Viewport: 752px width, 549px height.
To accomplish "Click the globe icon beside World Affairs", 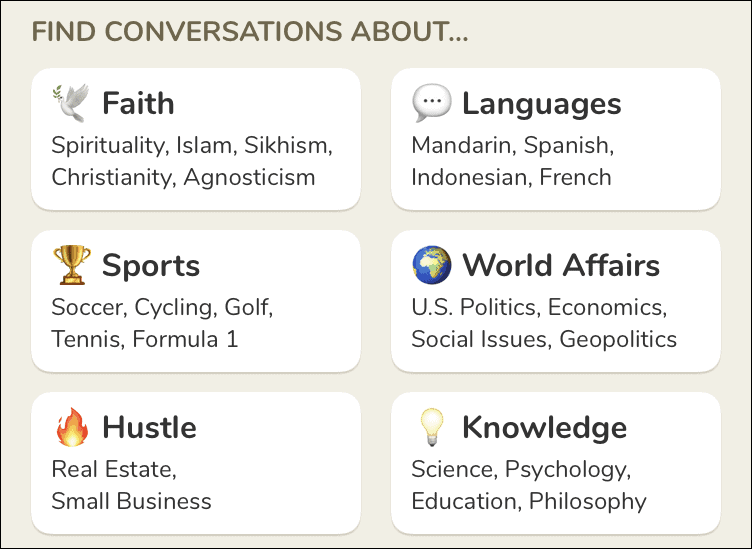I will point(432,265).
